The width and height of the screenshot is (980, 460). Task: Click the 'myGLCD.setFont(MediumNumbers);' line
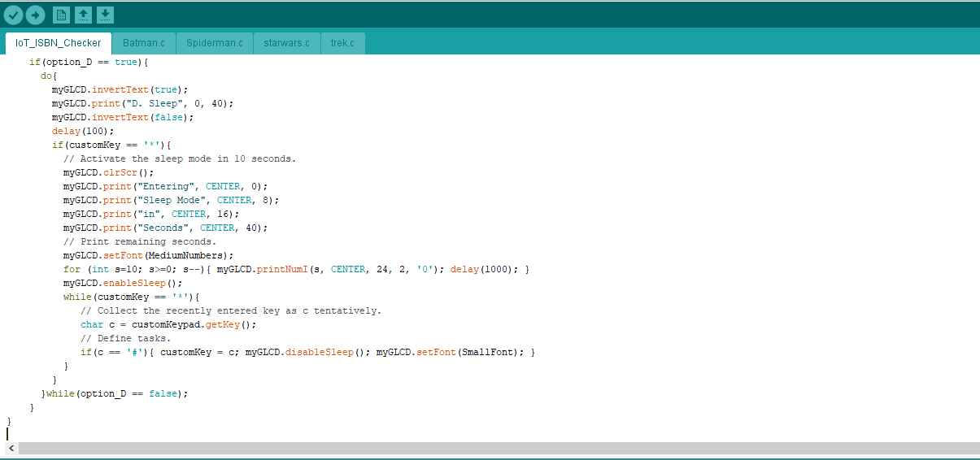point(148,255)
